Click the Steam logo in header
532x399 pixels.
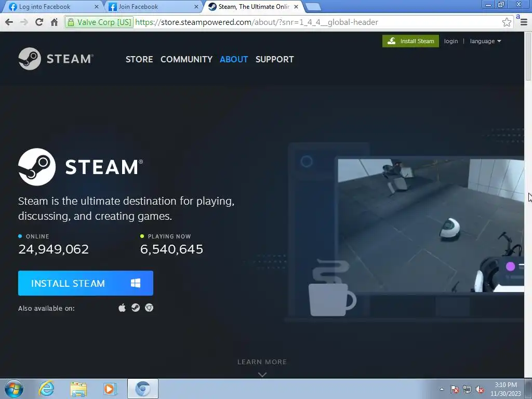(56, 59)
